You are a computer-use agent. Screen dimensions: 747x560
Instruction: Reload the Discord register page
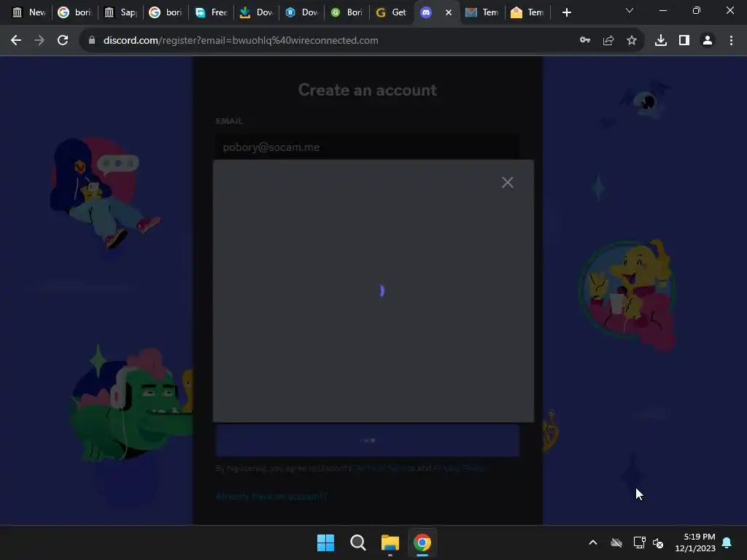[63, 41]
